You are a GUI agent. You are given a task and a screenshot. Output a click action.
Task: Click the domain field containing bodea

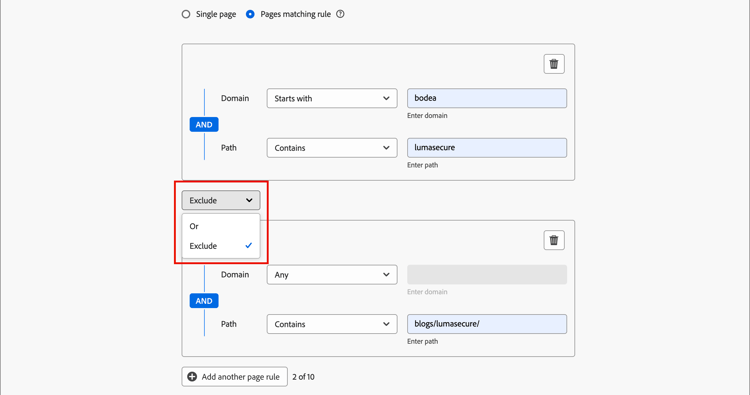pos(487,98)
